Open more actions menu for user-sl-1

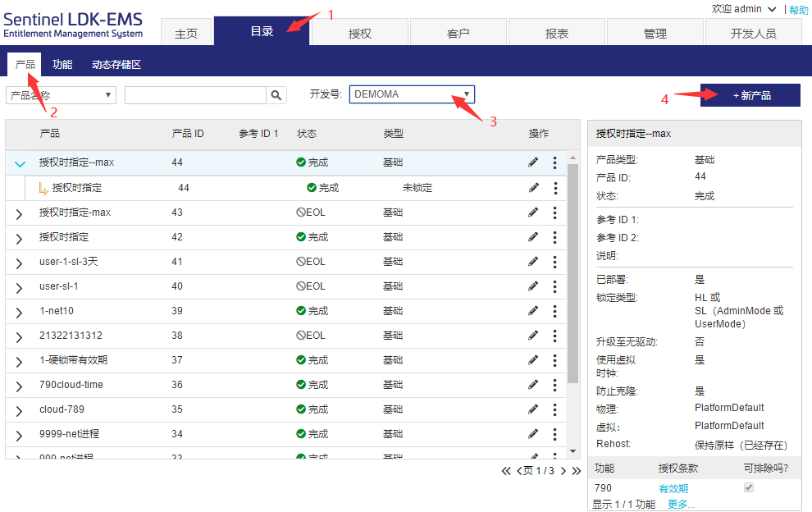(x=555, y=286)
